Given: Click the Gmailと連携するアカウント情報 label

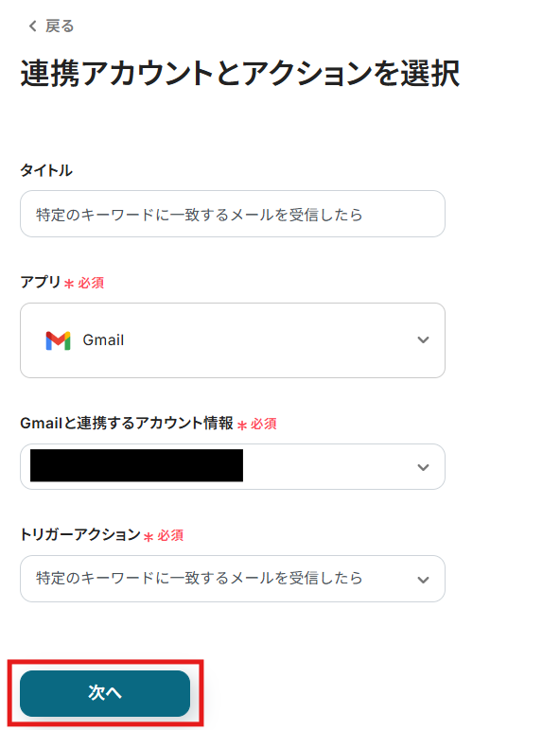Looking at the screenshot, I should 126,423.
